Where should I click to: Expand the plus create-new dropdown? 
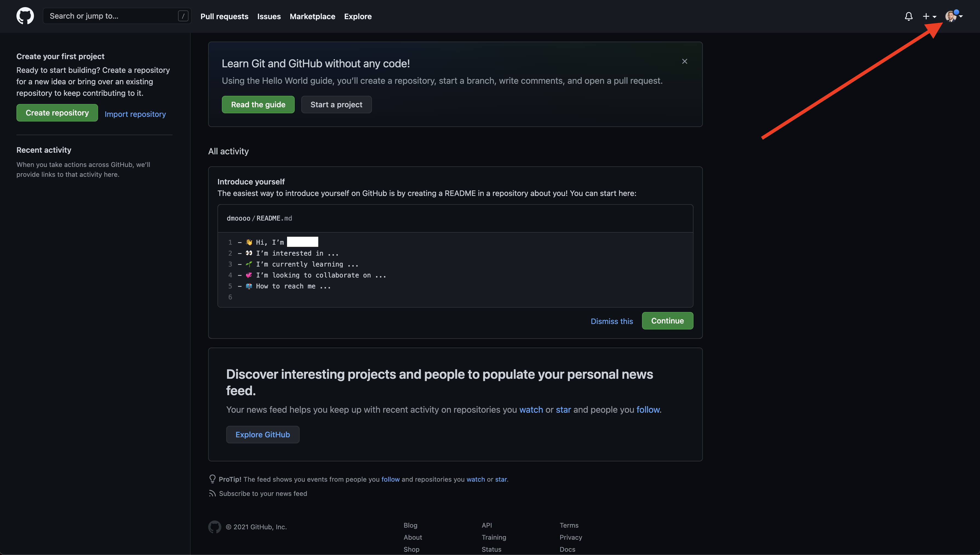(x=929, y=16)
